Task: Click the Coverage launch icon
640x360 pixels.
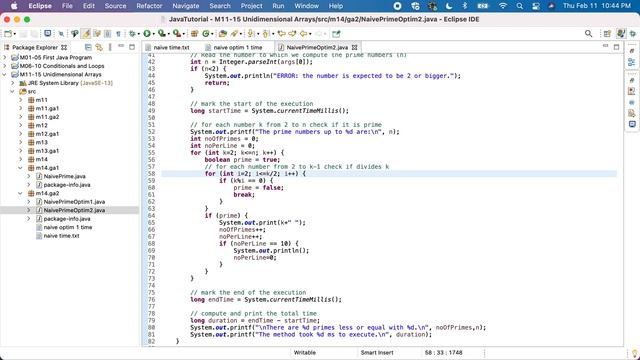Action: coord(162,34)
